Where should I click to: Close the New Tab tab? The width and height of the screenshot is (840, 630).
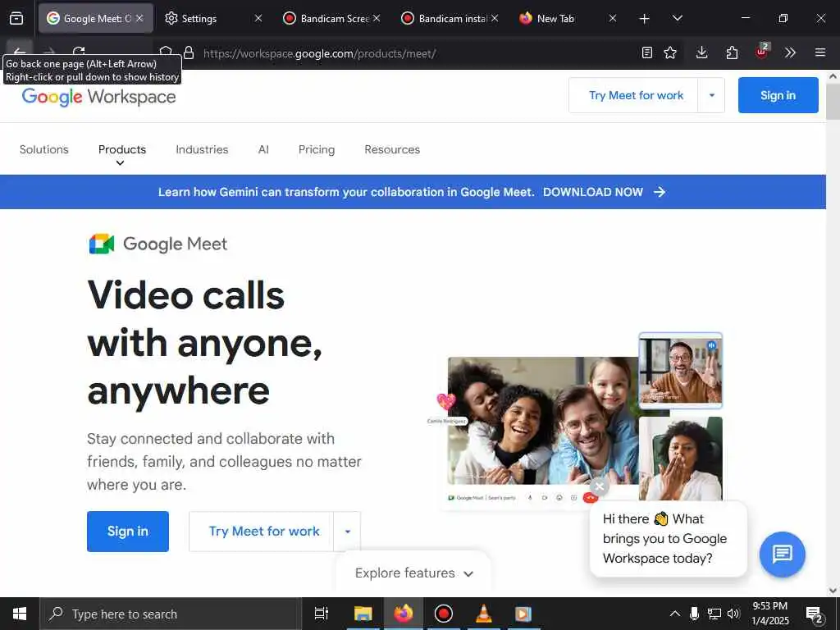612,18
